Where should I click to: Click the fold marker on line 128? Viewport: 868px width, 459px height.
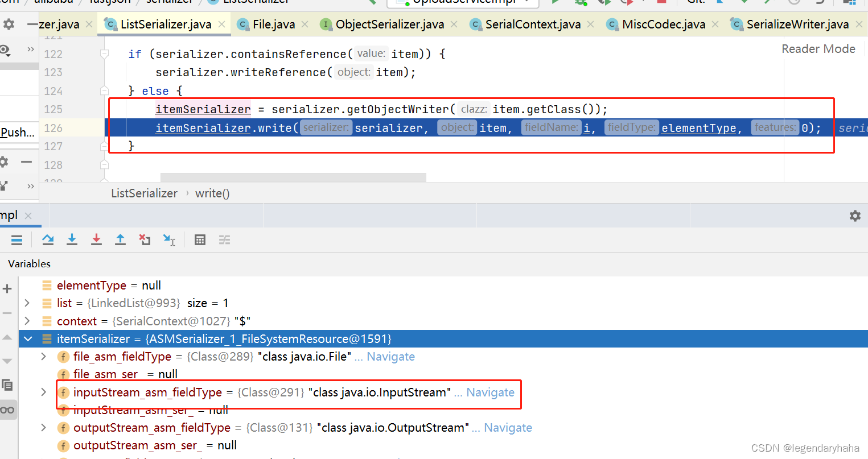104,165
